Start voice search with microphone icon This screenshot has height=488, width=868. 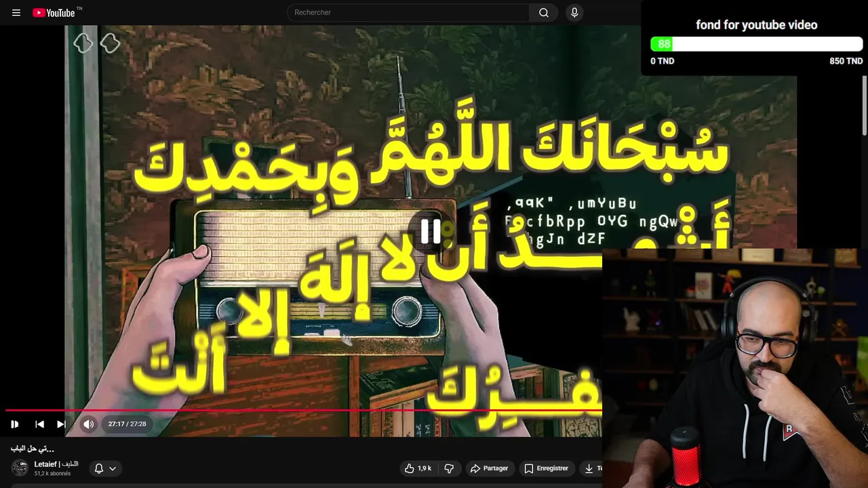(574, 12)
